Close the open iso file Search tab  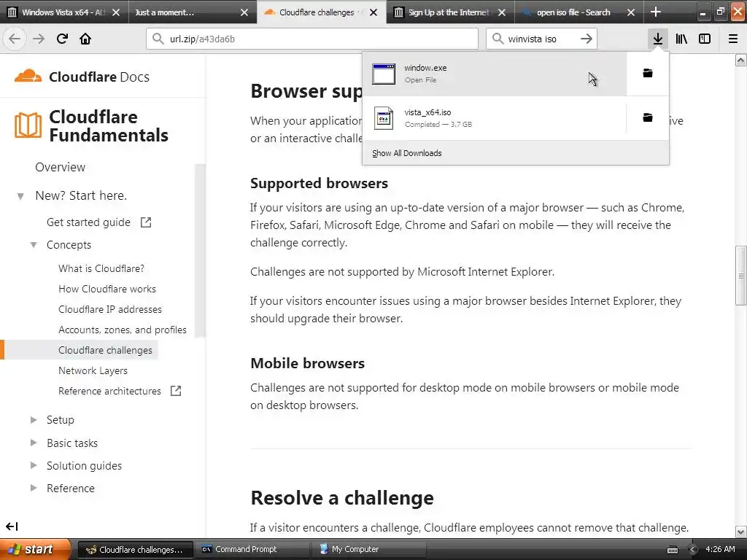point(631,12)
